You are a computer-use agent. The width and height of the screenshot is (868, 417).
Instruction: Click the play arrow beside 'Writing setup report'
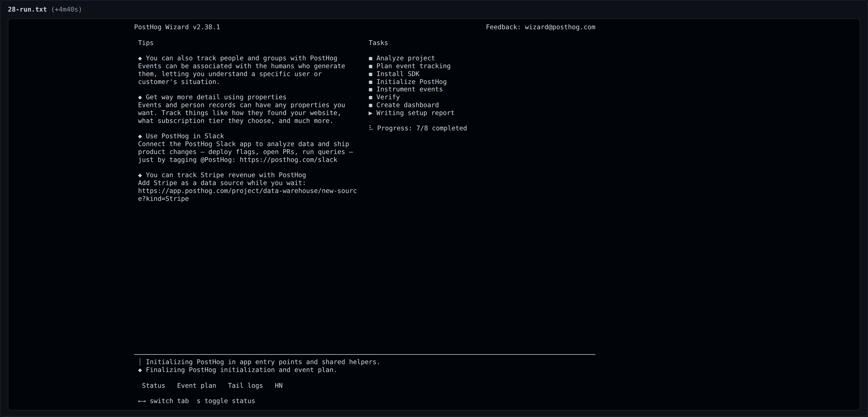(371, 113)
